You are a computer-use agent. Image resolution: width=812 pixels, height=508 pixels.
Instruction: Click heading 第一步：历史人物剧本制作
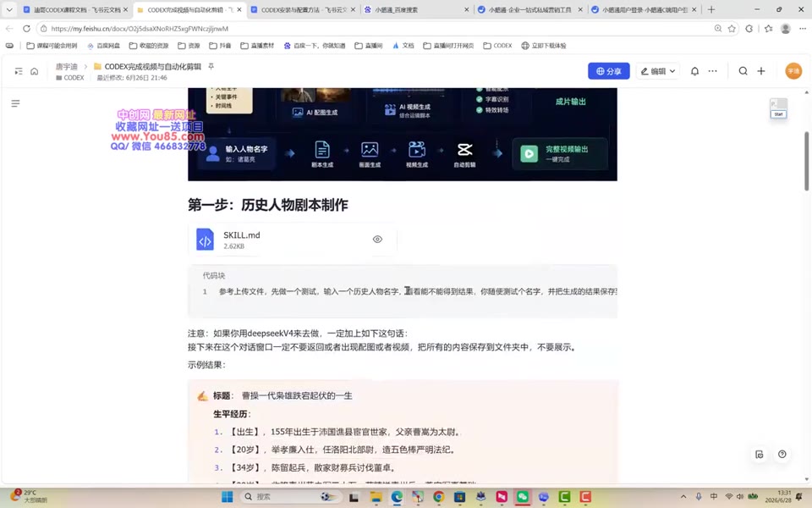coord(268,205)
